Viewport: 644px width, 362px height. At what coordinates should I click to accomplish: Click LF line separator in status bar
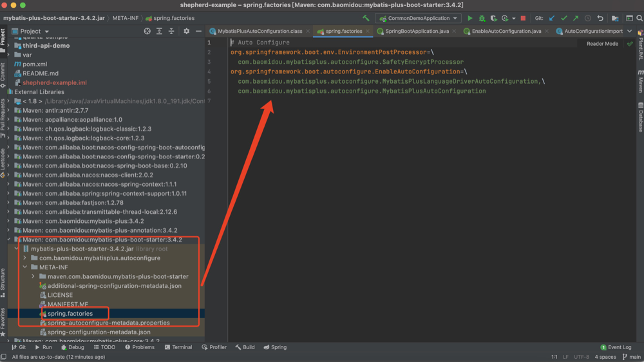tap(565, 357)
